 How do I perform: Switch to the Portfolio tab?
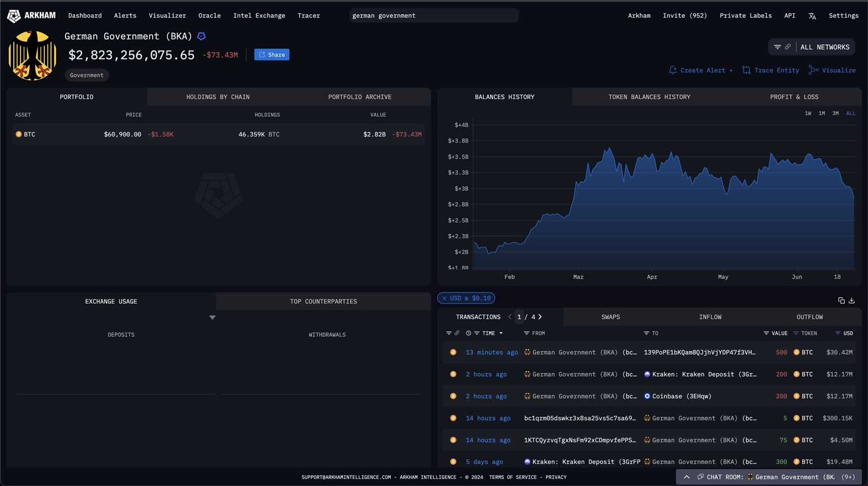[x=76, y=97]
